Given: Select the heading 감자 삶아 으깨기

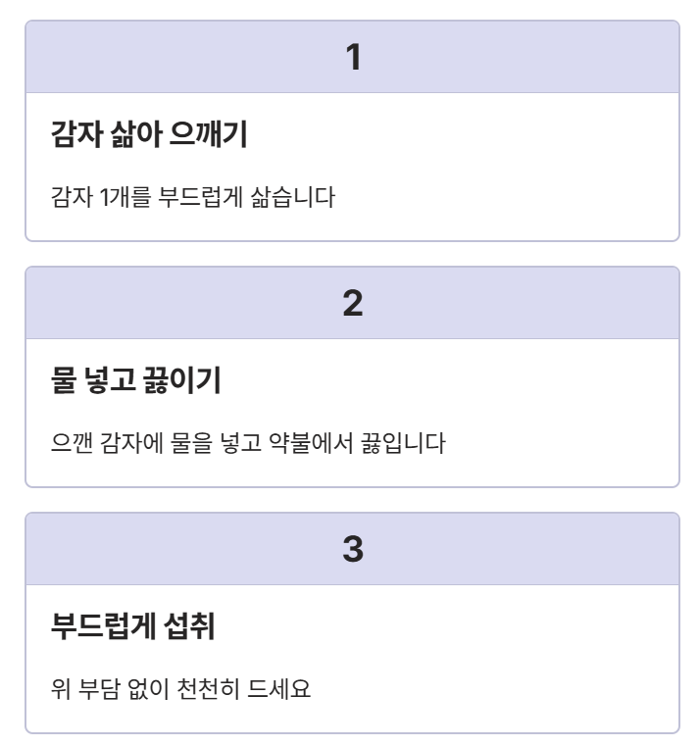Looking at the screenshot, I should [x=149, y=134].
